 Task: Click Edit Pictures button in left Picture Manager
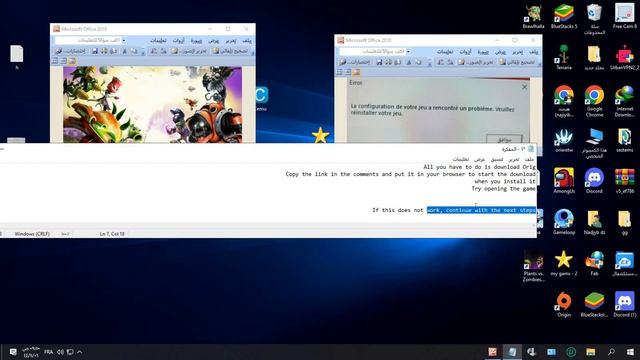click(189, 51)
